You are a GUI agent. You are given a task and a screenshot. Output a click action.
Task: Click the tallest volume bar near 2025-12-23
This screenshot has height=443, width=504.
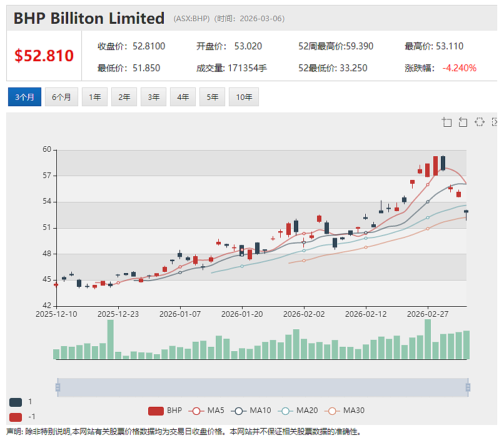(110, 339)
